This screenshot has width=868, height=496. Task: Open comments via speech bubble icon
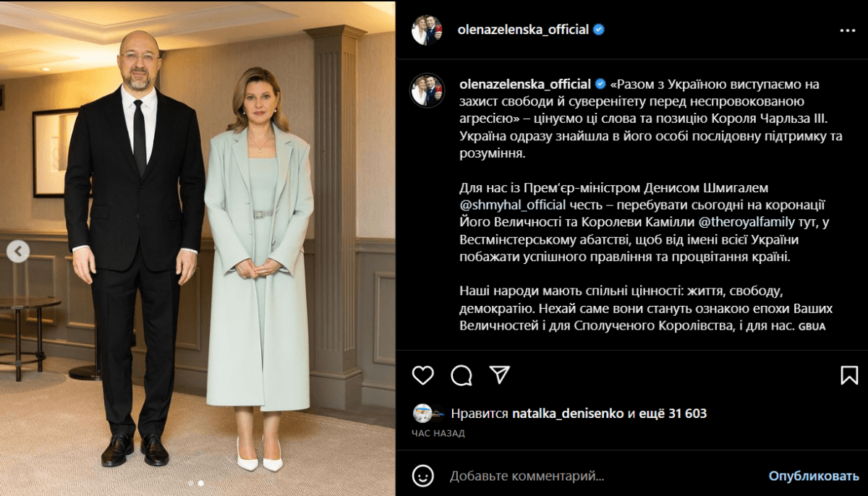pyautogui.click(x=461, y=375)
